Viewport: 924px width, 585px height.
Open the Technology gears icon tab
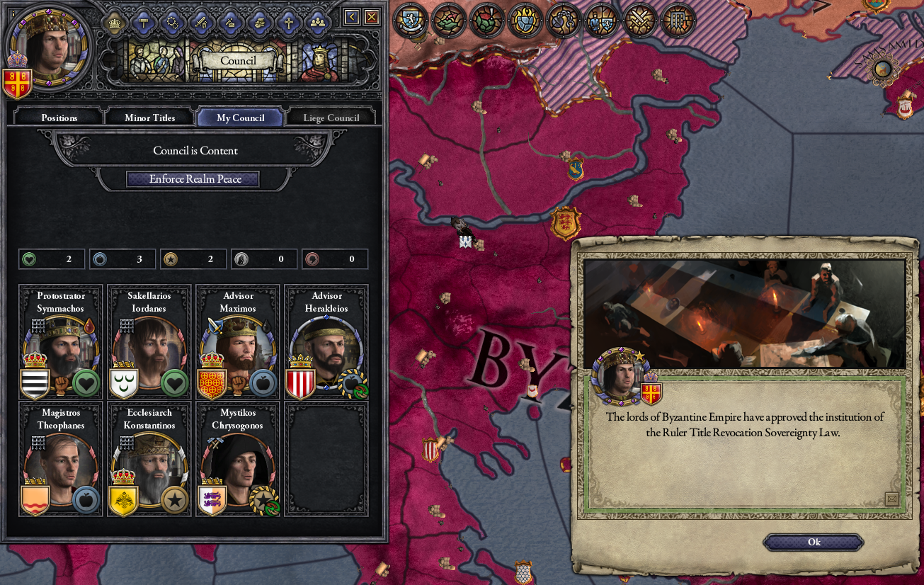click(173, 22)
